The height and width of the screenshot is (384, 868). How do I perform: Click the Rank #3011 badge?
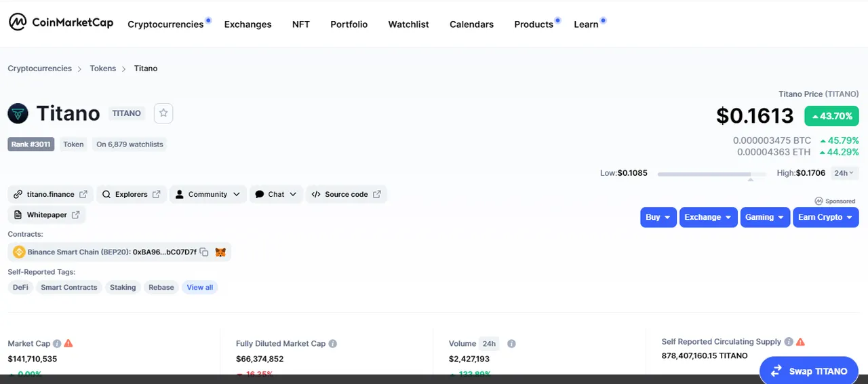(x=31, y=145)
